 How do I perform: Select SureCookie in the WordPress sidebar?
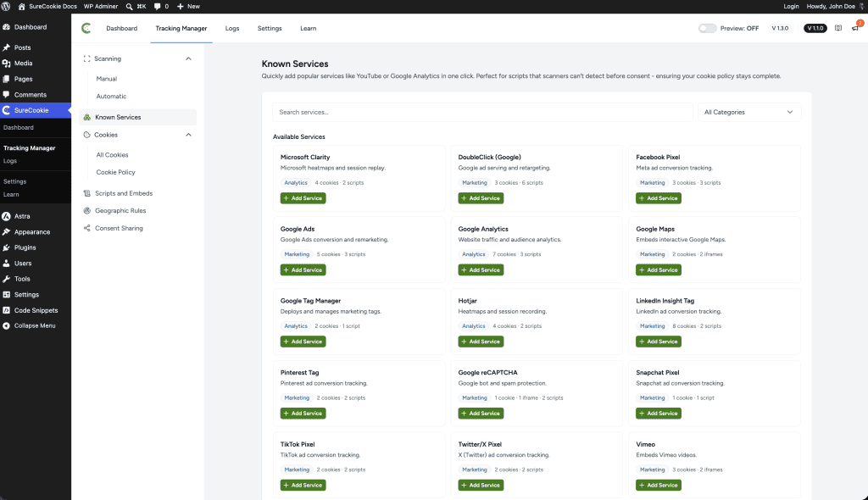[36, 110]
